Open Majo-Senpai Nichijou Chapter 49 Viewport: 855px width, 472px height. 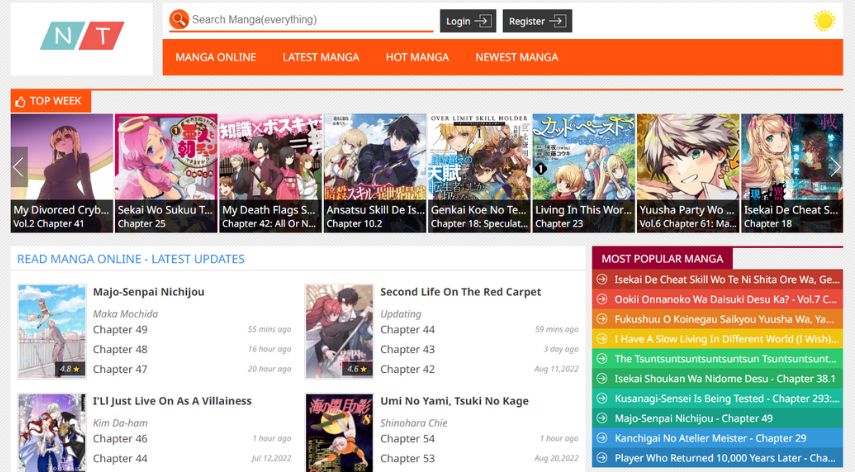120,330
